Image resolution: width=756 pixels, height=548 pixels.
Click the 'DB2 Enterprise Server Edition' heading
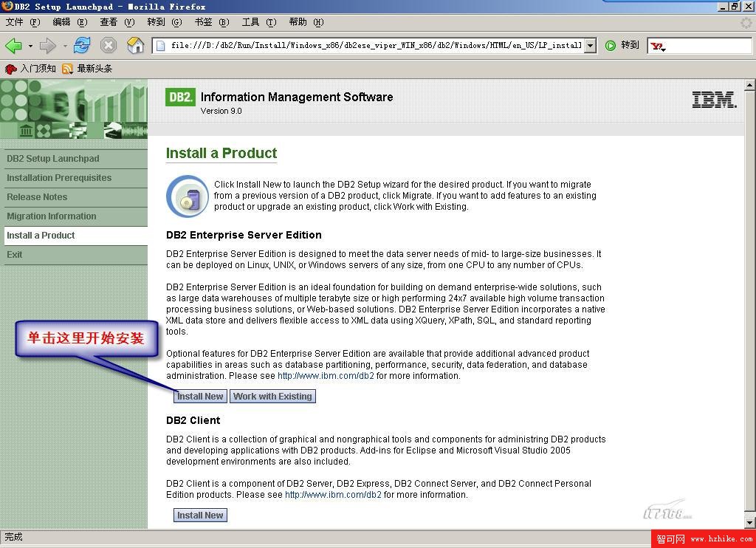[x=244, y=235]
